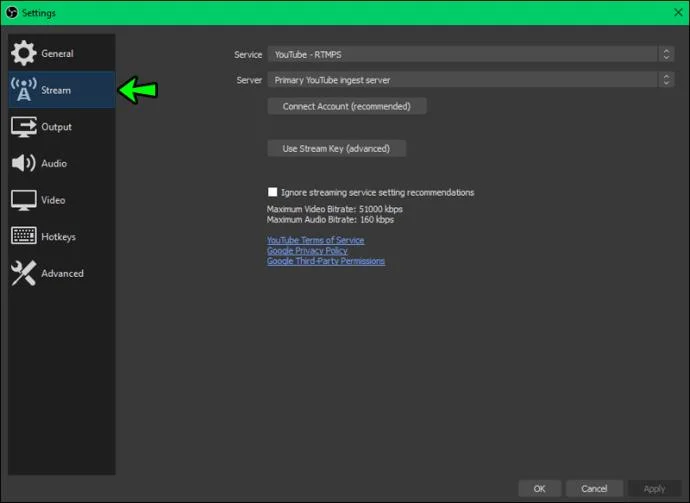The width and height of the screenshot is (690, 503).
Task: Click Use Stream Key (advanced) button
Action: coord(336,149)
